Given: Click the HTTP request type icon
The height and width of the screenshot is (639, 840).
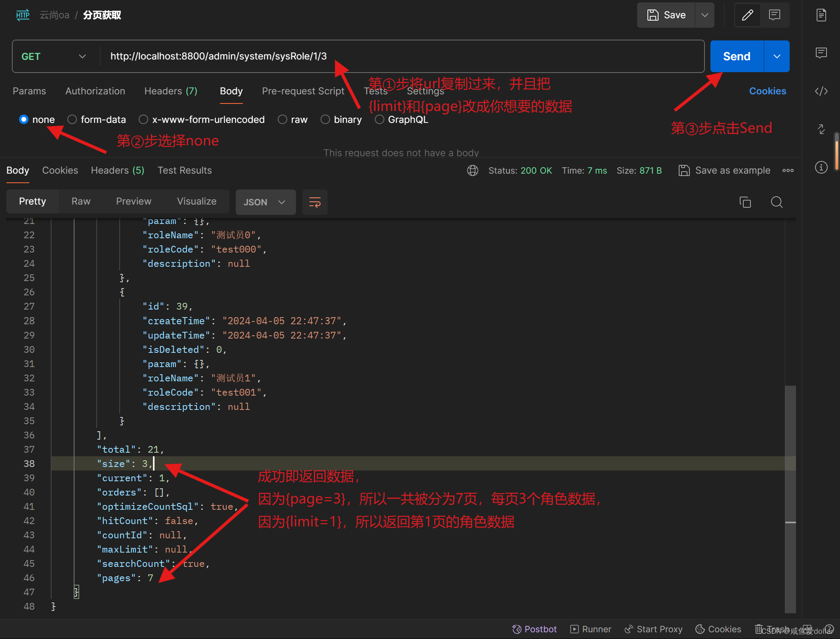Looking at the screenshot, I should coord(23,15).
